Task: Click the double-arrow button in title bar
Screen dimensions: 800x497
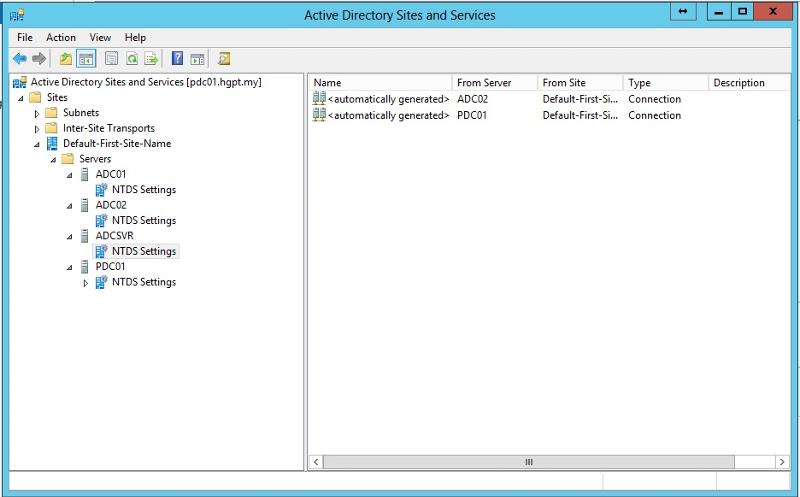Action: 683,11
